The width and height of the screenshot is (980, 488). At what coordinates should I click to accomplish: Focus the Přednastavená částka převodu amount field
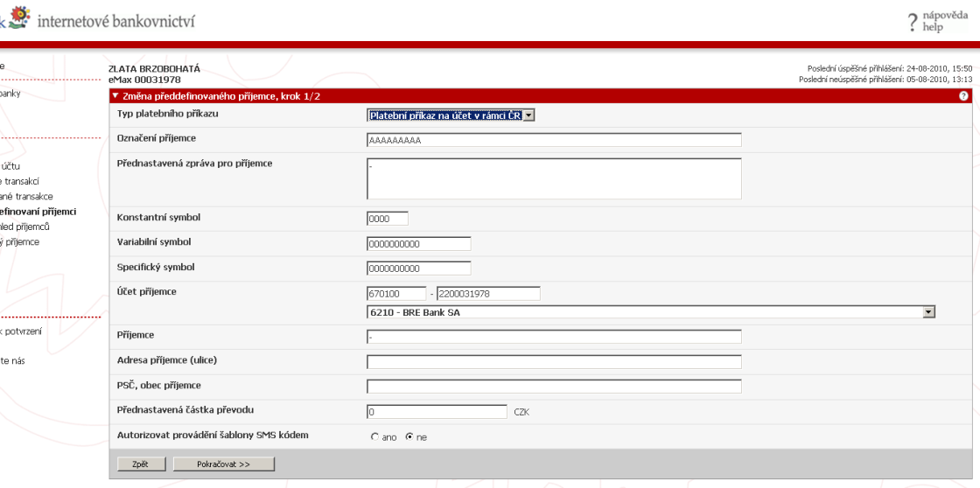click(x=437, y=411)
